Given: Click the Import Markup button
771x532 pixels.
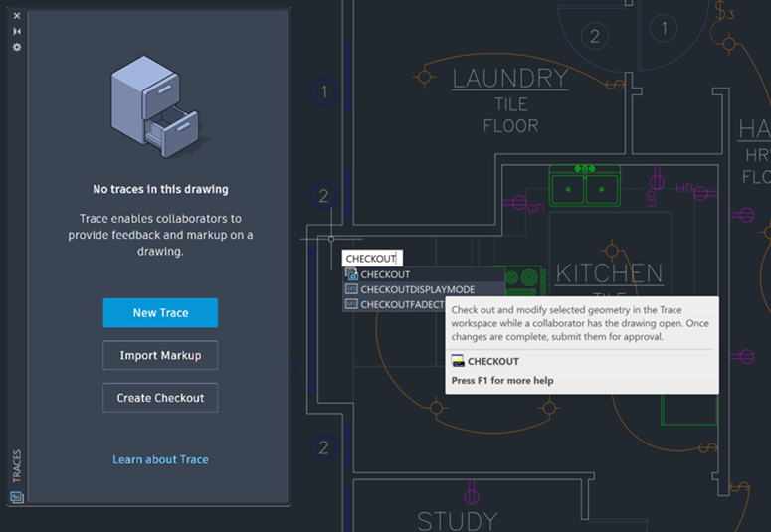Looking at the screenshot, I should (160, 355).
